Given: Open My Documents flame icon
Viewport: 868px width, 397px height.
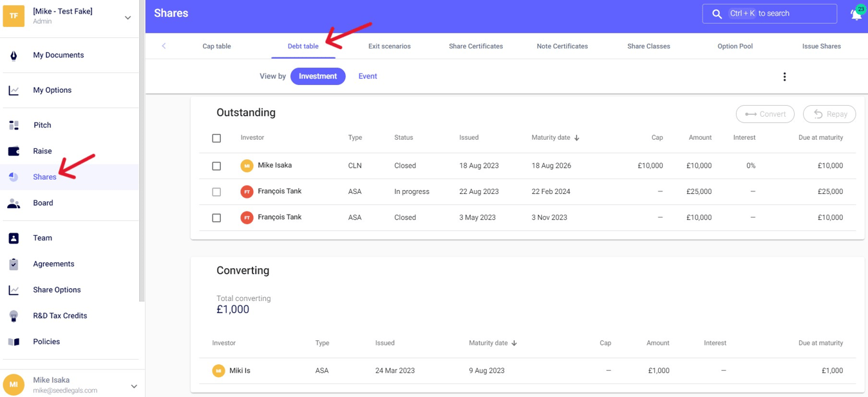Looking at the screenshot, I should pos(14,55).
